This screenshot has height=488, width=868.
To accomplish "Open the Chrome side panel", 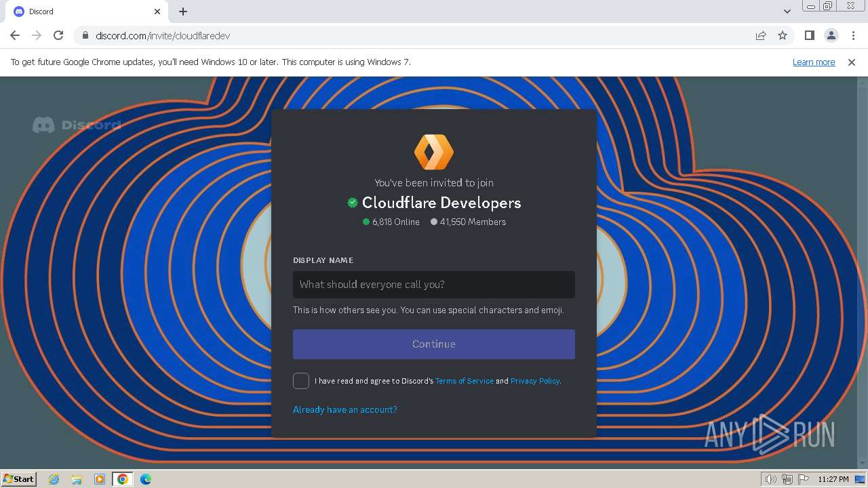I will (809, 35).
